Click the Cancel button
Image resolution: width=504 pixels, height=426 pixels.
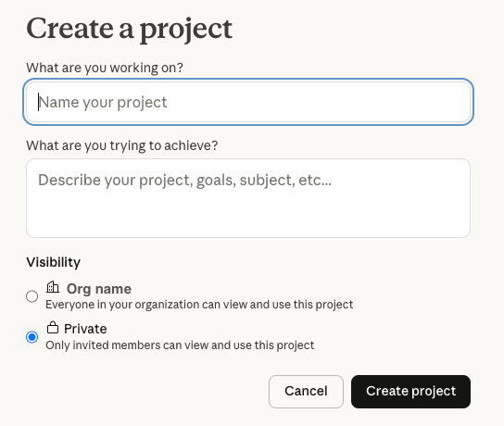tap(306, 392)
